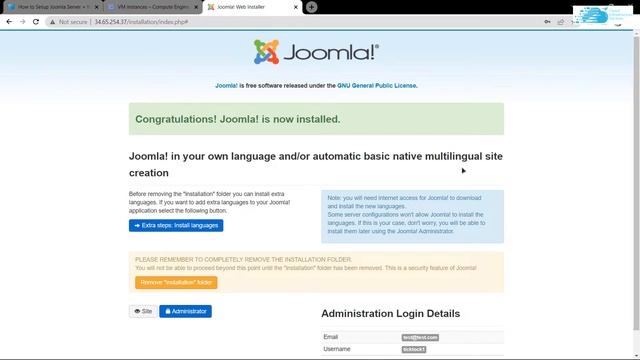
Task: Open the Administrator button
Action: [x=185, y=311]
